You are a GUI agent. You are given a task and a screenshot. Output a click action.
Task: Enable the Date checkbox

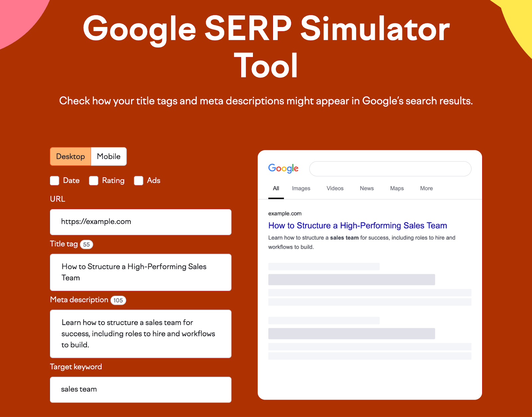[x=54, y=180]
